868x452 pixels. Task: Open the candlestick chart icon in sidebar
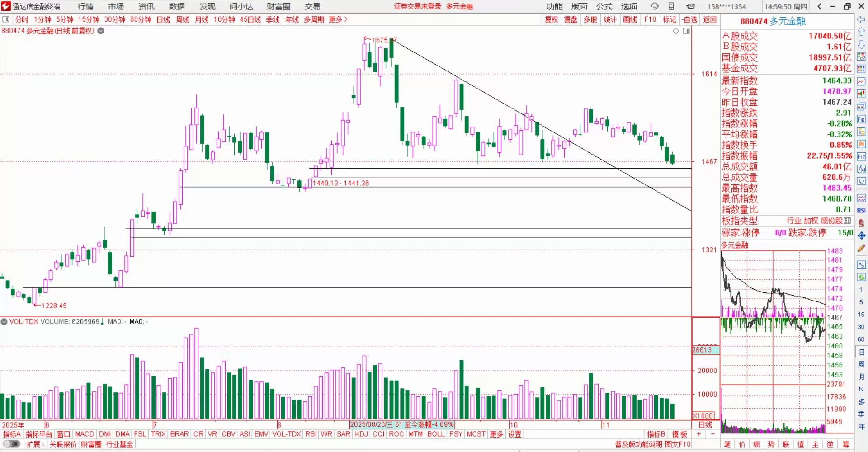tap(861, 94)
